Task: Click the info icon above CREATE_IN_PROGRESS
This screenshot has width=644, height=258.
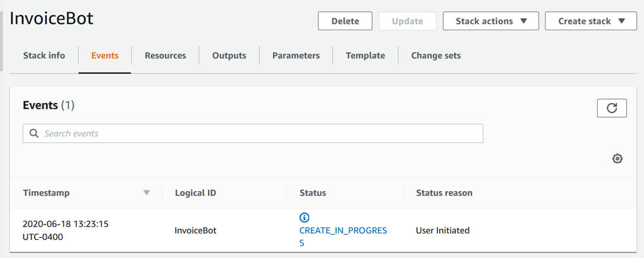Action: [x=305, y=217]
